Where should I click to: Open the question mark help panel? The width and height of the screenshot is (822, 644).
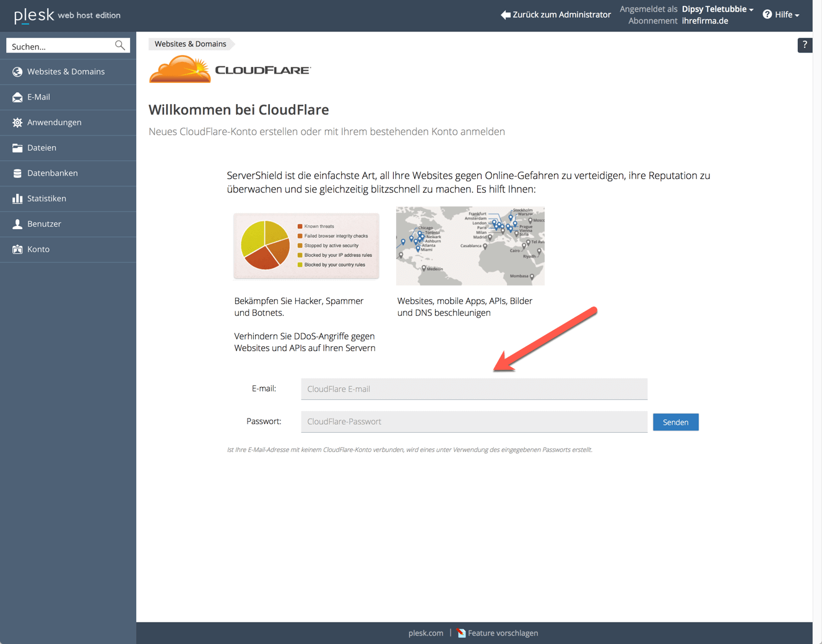(804, 45)
